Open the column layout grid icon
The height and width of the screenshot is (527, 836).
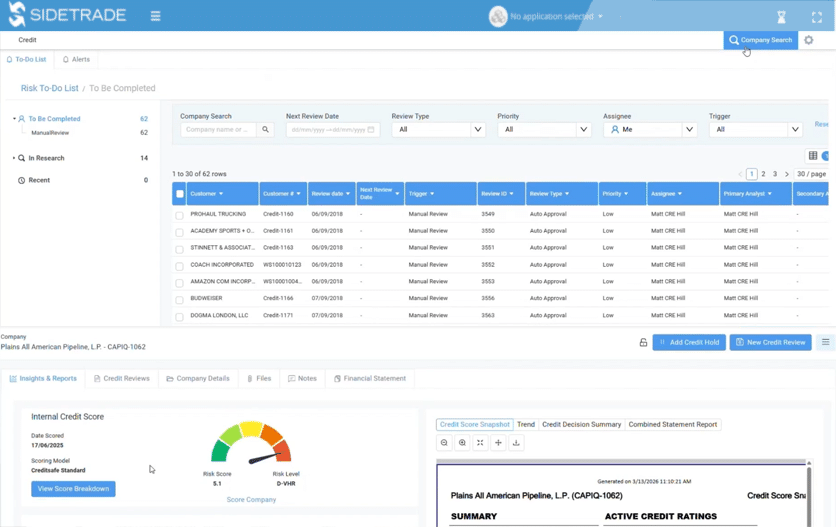pos(813,156)
